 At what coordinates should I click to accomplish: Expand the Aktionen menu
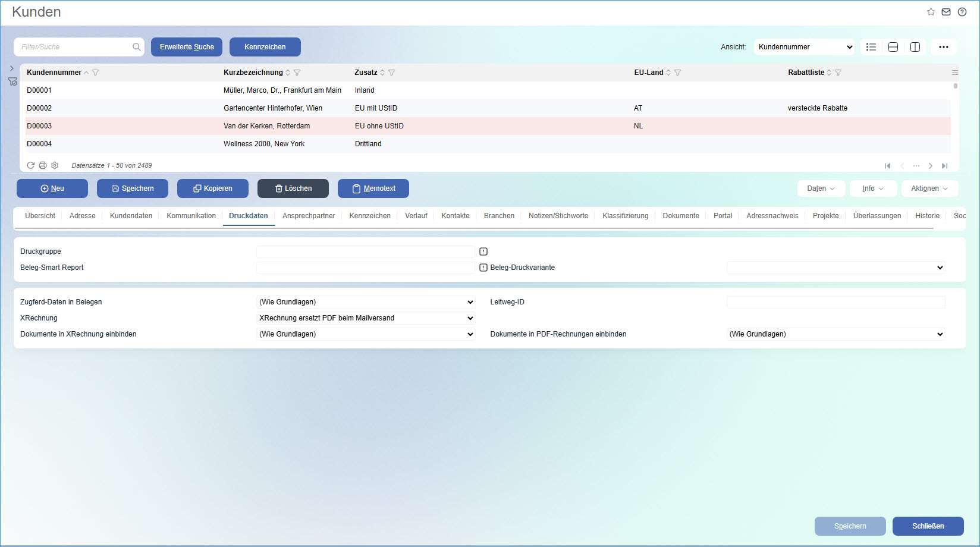tap(929, 188)
